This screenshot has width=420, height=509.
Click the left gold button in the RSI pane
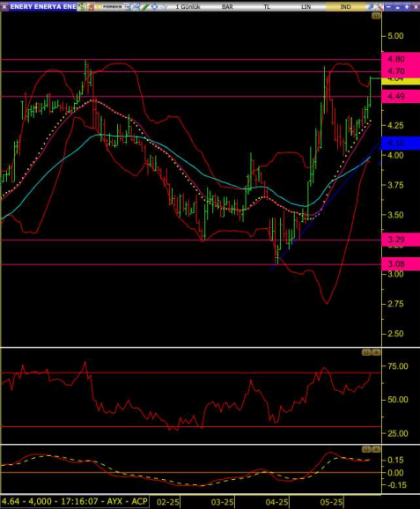pyautogui.click(x=366, y=352)
